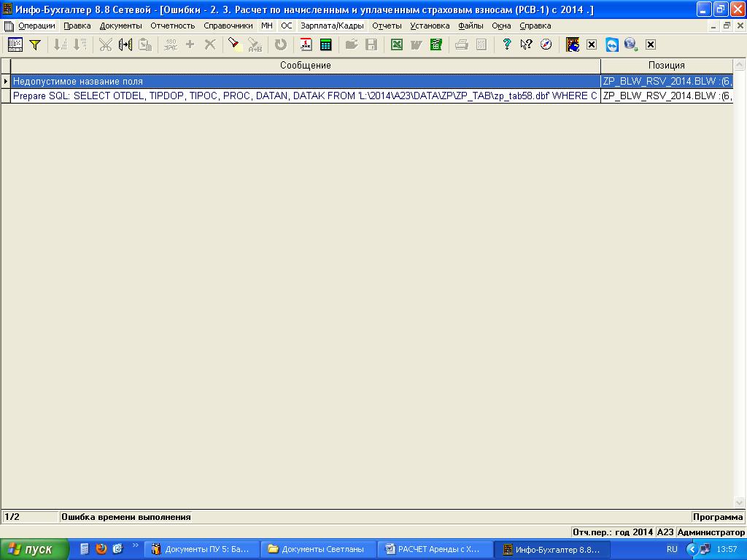Click the globe with green arrow icon

[631, 44]
